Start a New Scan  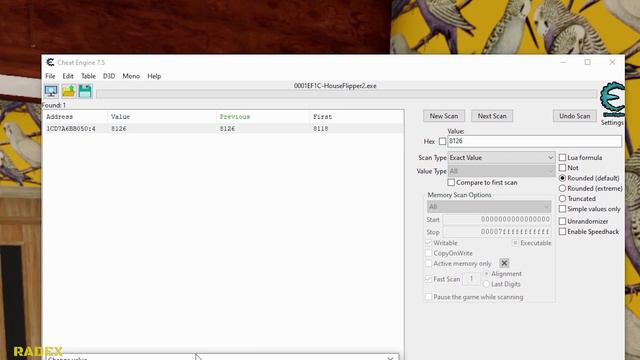tap(444, 116)
